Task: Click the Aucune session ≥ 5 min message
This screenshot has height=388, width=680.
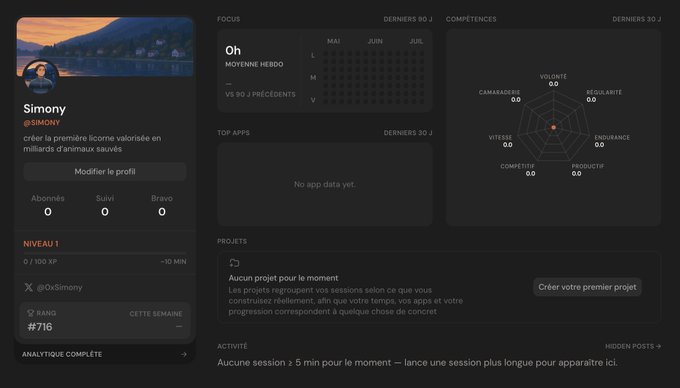Action: click(417, 362)
